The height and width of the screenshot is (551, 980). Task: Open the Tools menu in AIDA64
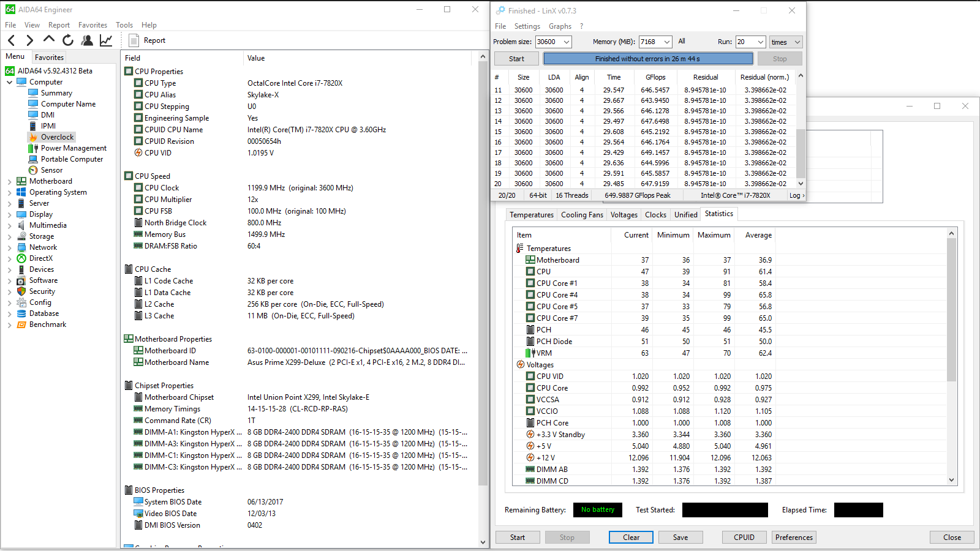pos(124,25)
